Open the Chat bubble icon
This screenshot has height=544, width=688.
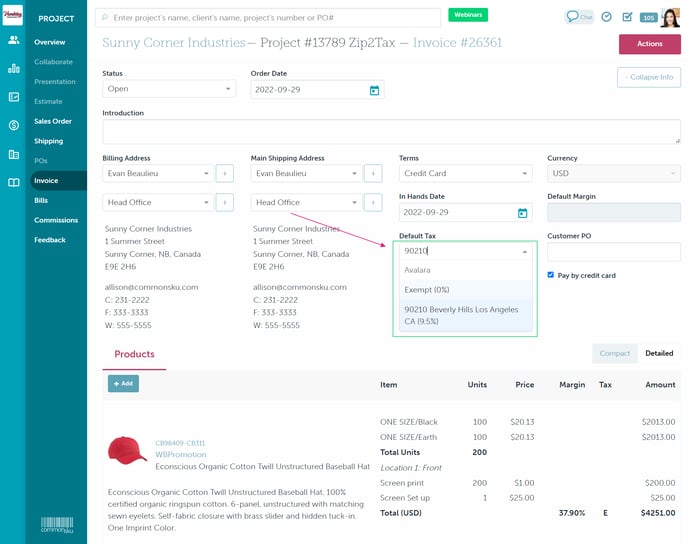[579, 17]
